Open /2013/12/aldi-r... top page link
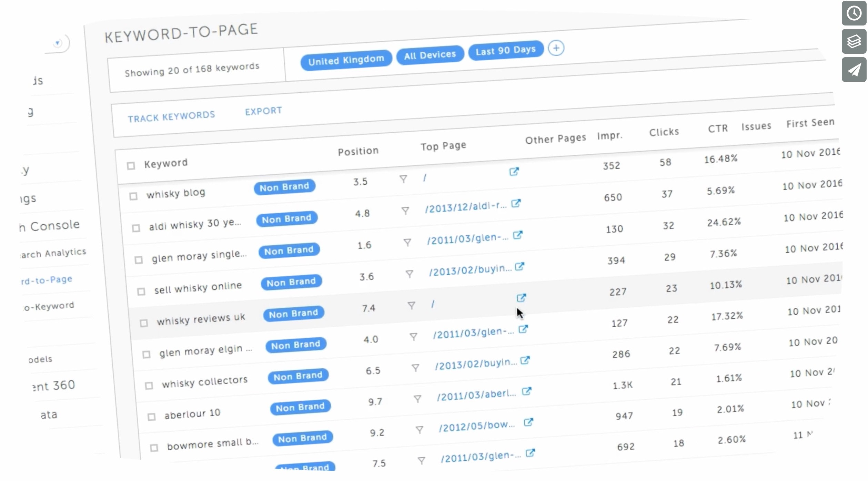868x481 pixels. coord(465,207)
